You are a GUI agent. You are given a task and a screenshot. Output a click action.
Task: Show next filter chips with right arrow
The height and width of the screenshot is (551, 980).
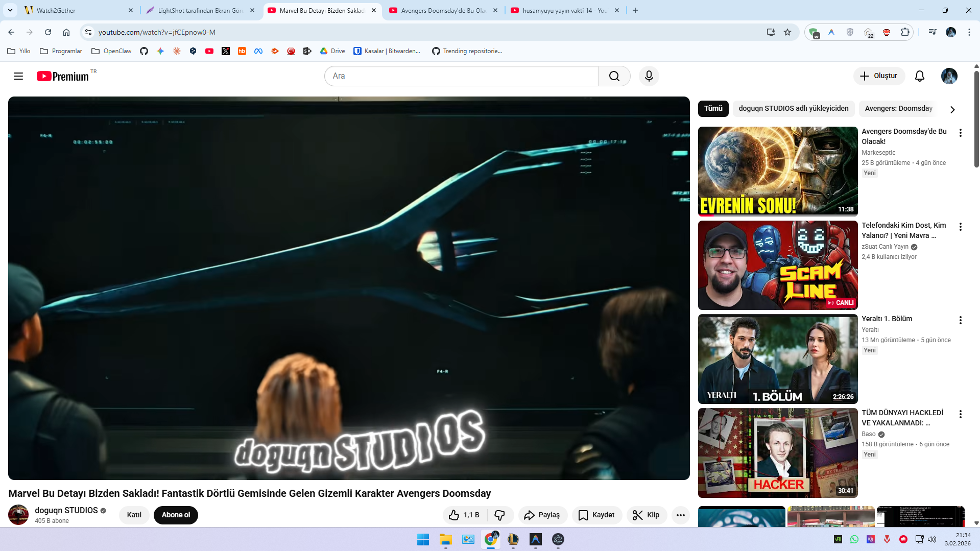click(x=952, y=109)
